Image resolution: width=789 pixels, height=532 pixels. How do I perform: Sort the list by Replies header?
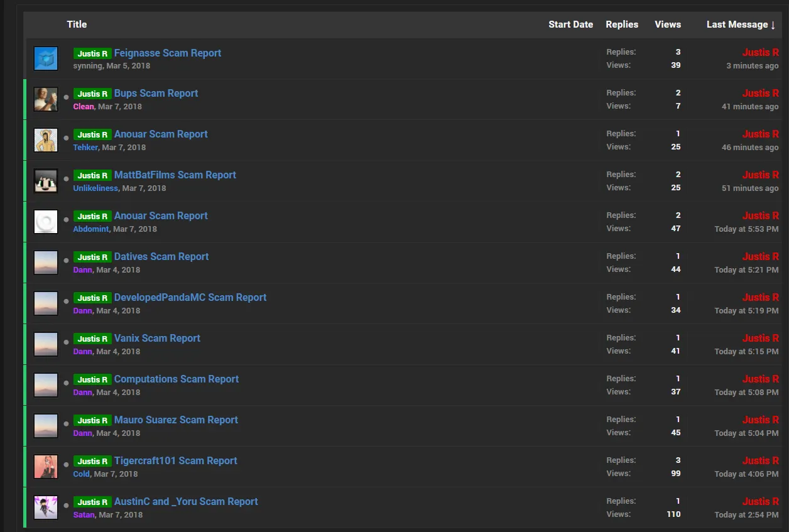click(x=622, y=24)
